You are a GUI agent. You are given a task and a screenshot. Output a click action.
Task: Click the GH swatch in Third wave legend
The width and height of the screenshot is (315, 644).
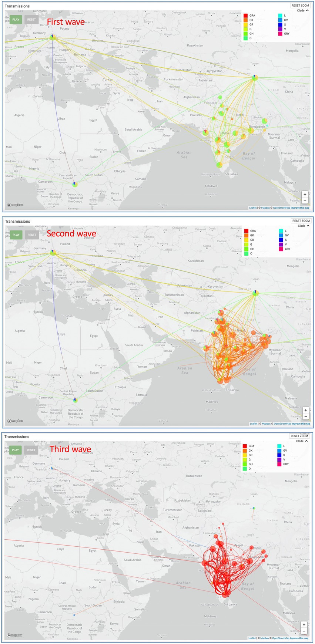coord(245,464)
